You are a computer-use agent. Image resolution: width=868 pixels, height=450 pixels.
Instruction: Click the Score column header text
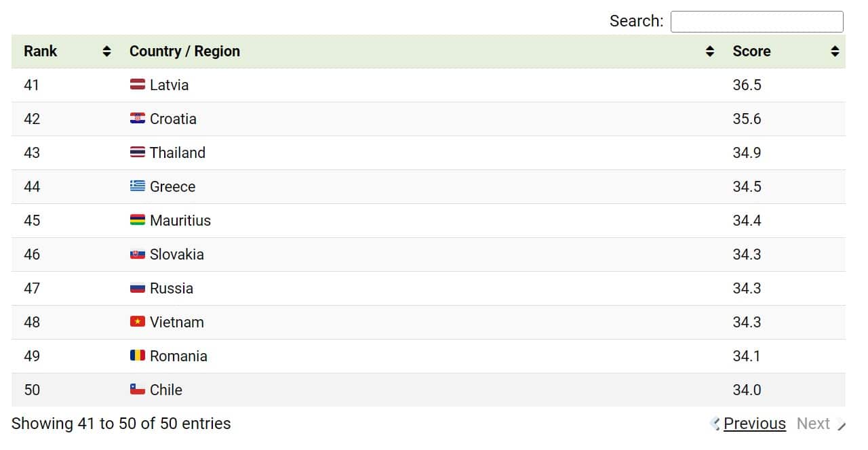tap(751, 52)
